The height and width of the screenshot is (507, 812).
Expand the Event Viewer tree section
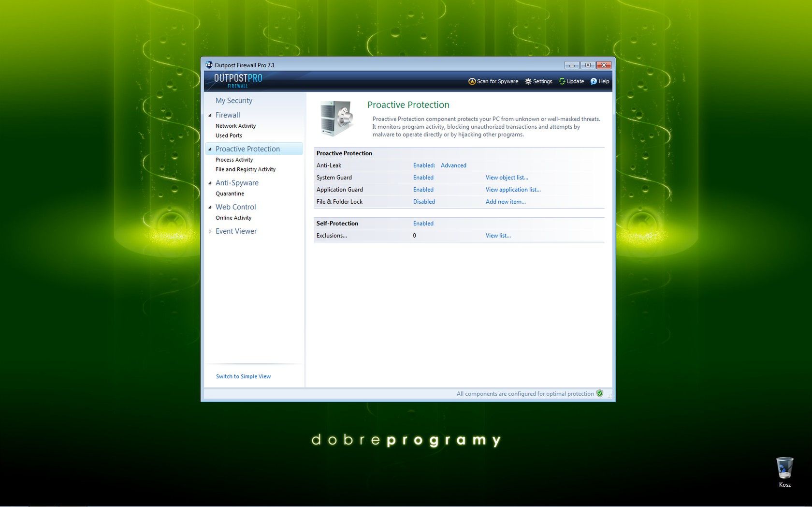[x=210, y=231]
